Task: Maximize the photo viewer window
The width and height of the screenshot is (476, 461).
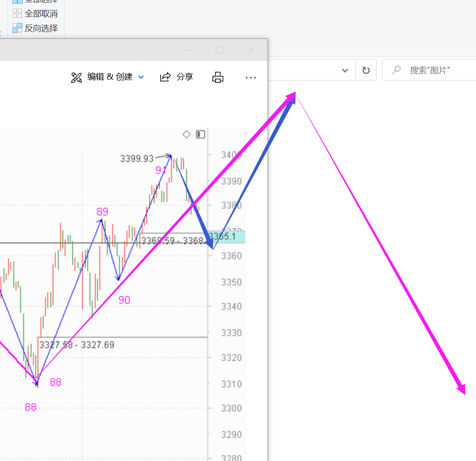Action: pos(219,50)
